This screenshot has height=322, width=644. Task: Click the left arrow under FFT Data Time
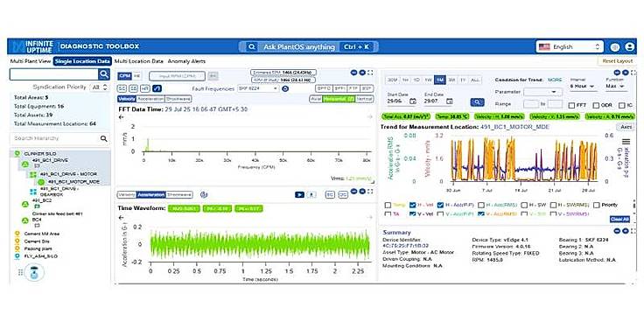point(121,117)
